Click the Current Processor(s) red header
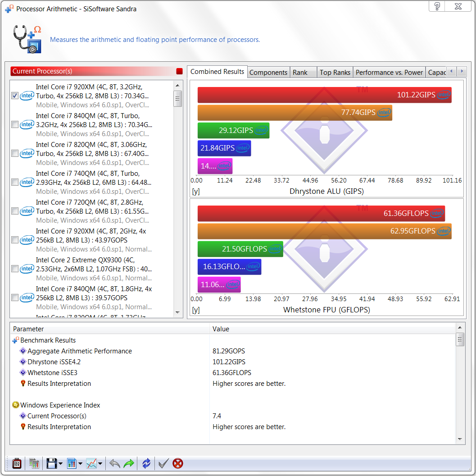The height and width of the screenshot is (476, 476). click(97, 71)
